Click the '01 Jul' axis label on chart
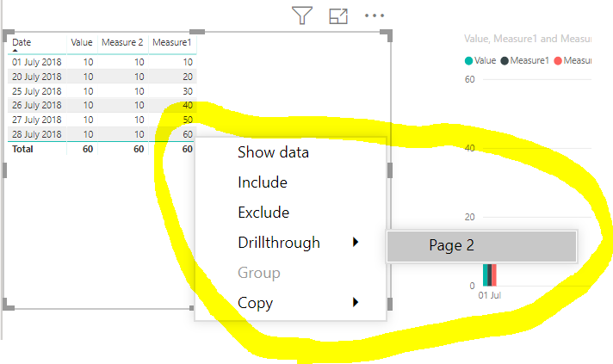This screenshot has width=613, height=364. click(x=490, y=295)
